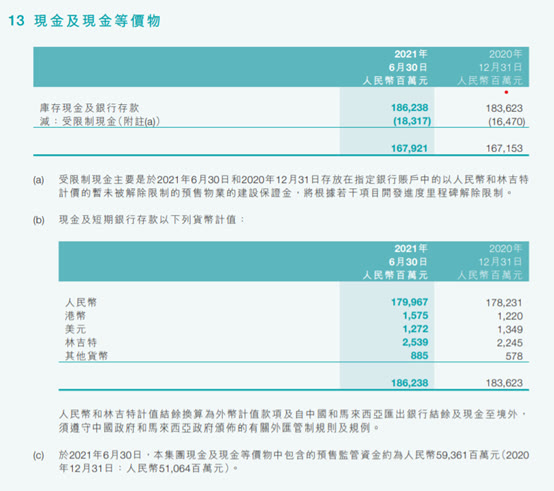Viewport: 554px width, 491px height.
Task: Select the sentence 現金及短期銀行存款以下列貨幣計值
Action: click(152, 220)
